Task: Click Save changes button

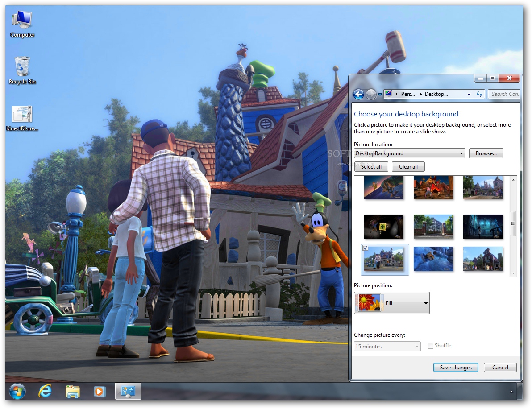Action: pyautogui.click(x=456, y=367)
